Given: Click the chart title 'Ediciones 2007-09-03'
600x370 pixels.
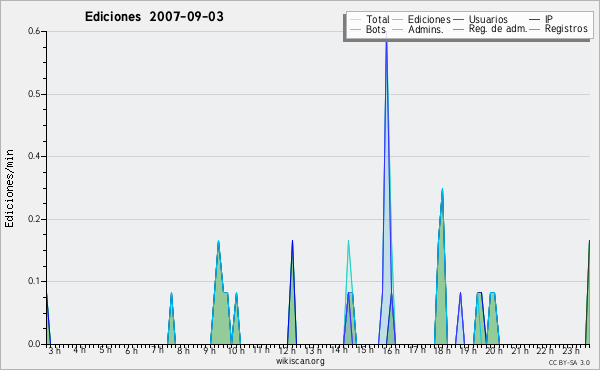Looking at the screenshot, I should [154, 17].
